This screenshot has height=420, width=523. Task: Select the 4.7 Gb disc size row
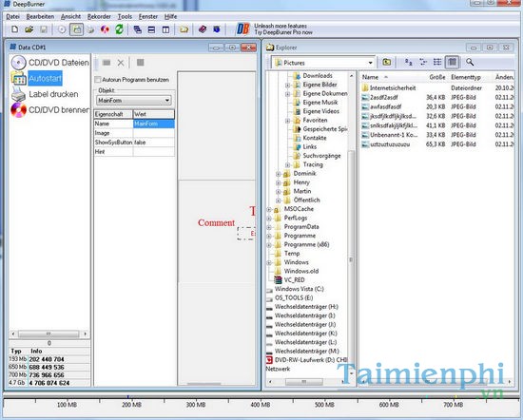point(49,383)
